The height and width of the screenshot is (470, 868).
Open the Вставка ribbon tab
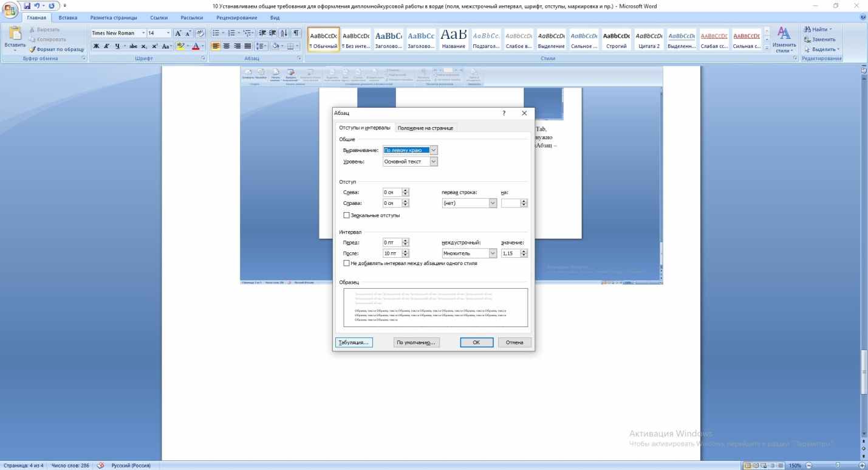point(67,18)
